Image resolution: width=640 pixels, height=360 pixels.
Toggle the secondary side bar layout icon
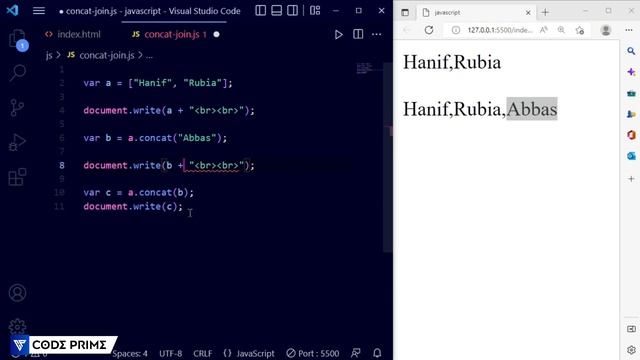tap(292, 11)
